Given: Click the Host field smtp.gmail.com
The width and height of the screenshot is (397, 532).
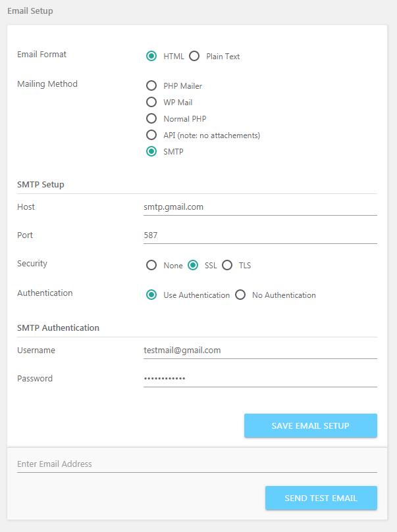Looking at the screenshot, I should (x=260, y=207).
